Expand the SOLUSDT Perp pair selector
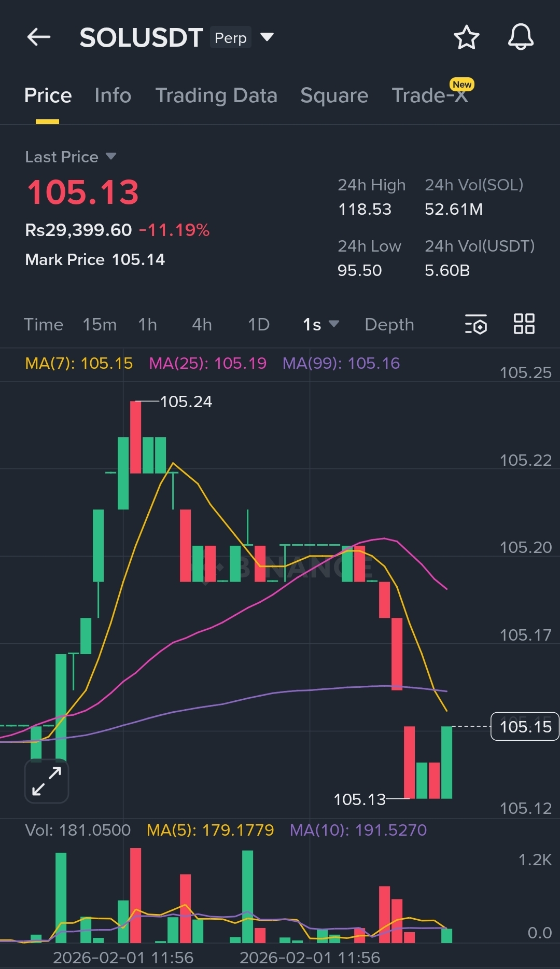The image size is (560, 969). (x=267, y=37)
